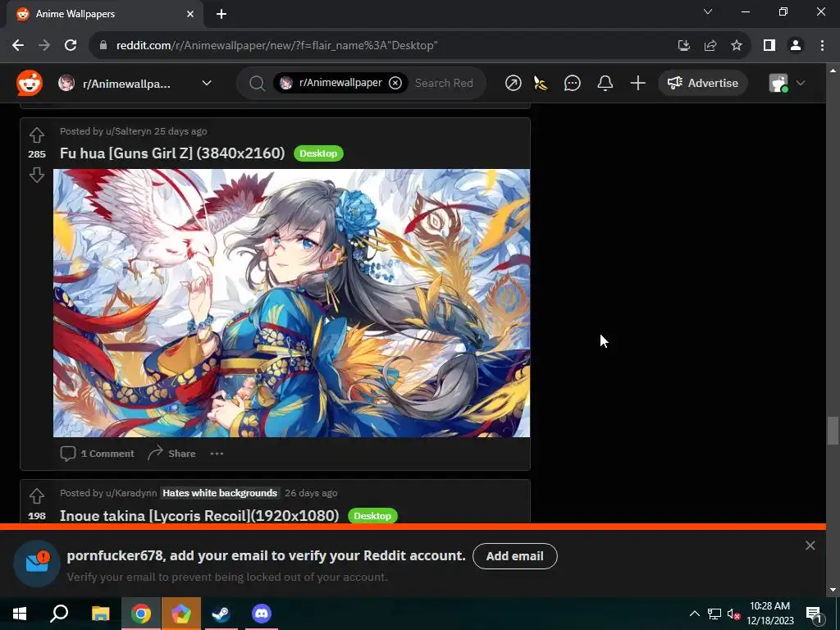Visit u/Karadynn profile link
Screen dimensions: 840x630
pyautogui.click(x=131, y=493)
